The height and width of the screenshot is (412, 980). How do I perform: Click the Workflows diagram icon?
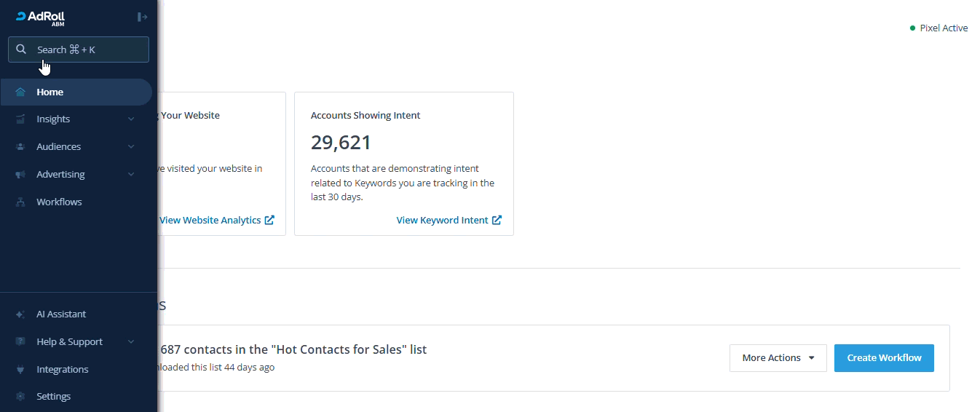point(20,202)
